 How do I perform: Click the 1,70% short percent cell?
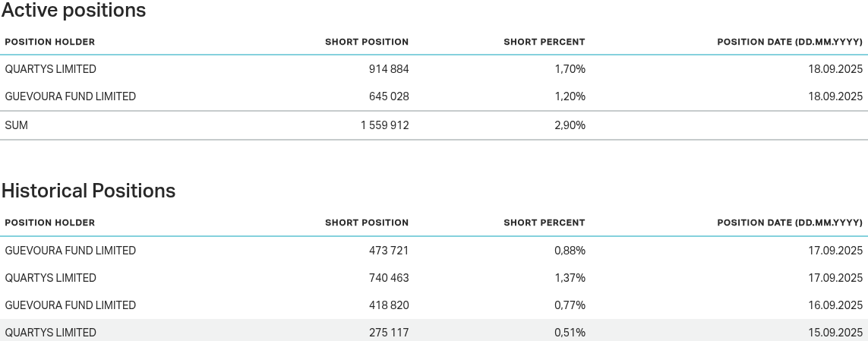click(570, 69)
